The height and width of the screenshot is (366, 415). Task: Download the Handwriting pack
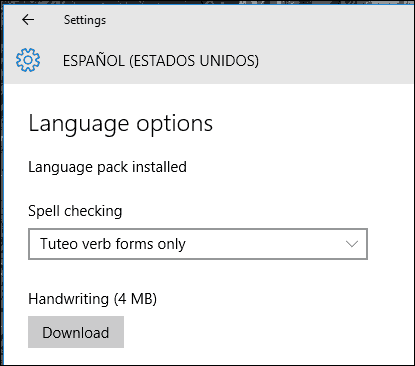point(76,332)
